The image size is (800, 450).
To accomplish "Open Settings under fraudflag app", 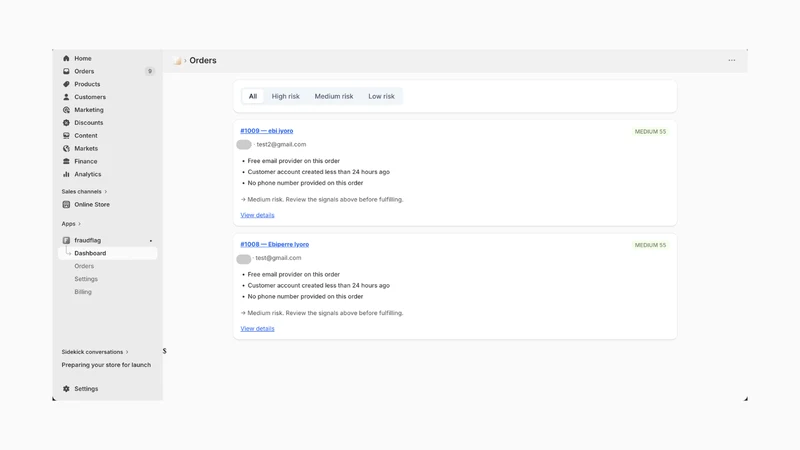I will [x=86, y=279].
